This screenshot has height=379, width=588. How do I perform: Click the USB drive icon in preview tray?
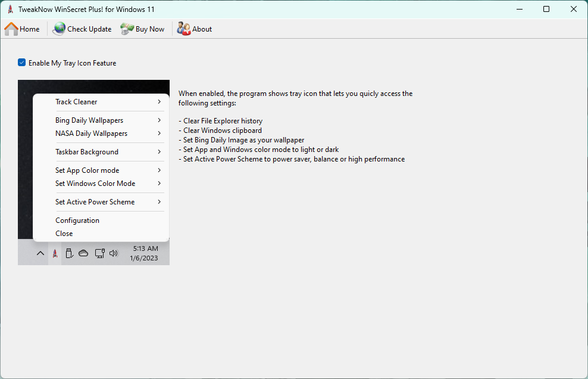point(69,253)
